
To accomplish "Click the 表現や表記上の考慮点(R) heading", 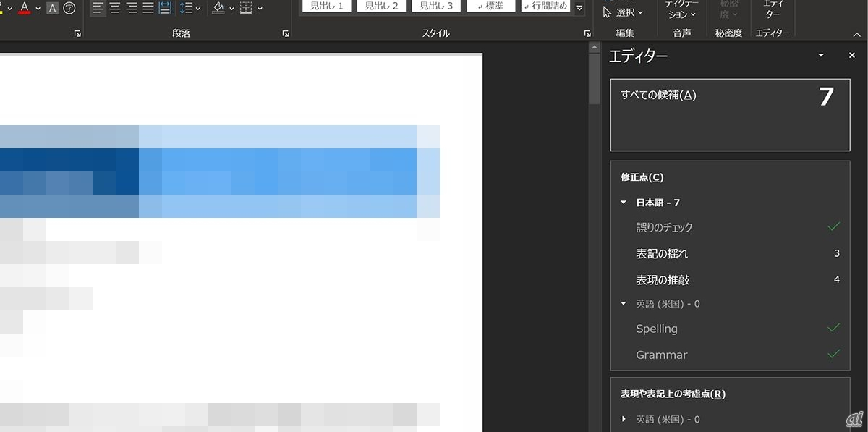I will click(673, 394).
